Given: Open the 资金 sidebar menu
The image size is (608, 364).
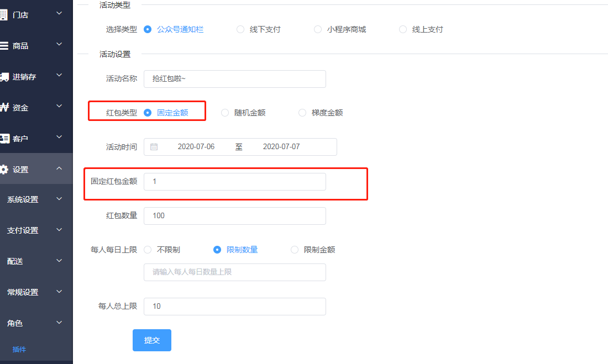Looking at the screenshot, I should 36,107.
